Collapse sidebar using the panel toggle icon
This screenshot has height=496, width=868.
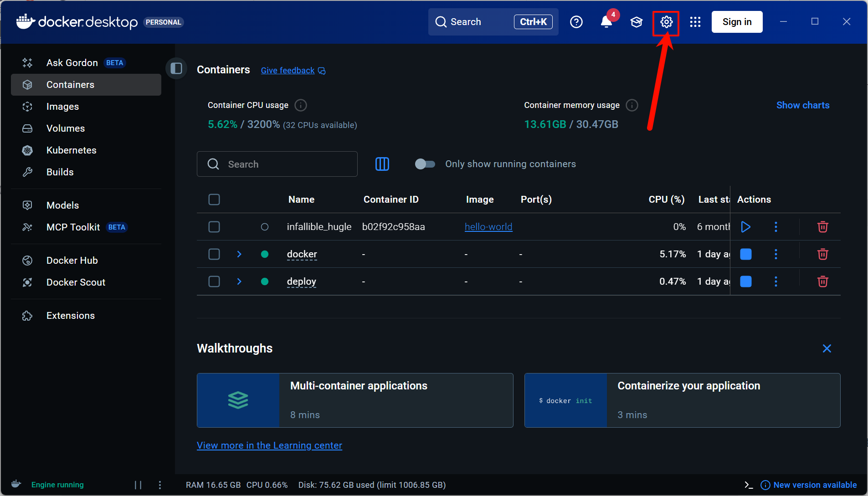point(176,69)
